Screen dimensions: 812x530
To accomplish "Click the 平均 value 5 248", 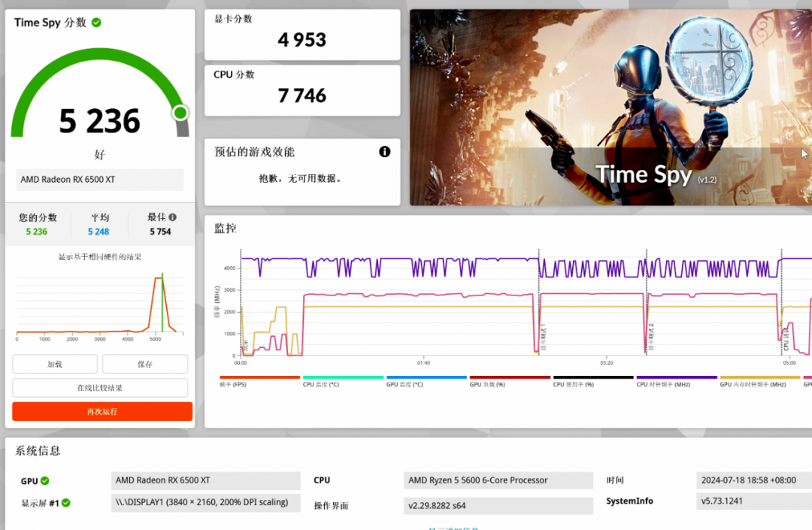I will (x=98, y=232).
